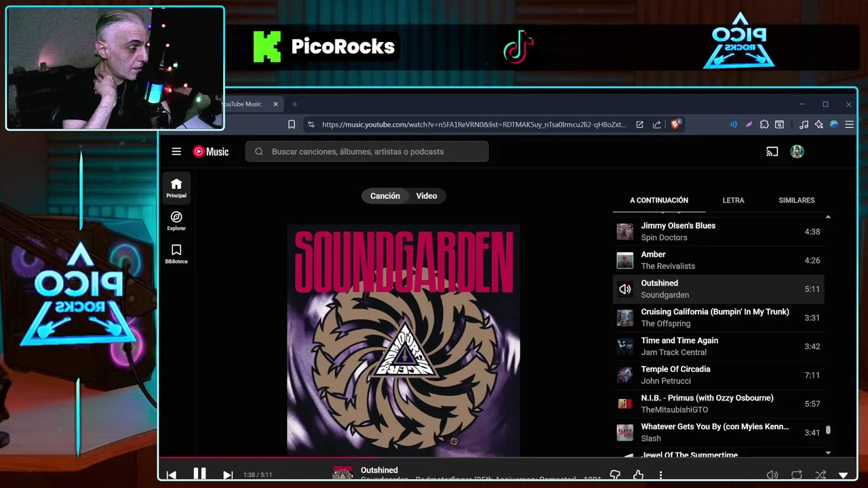Open the Principal home section
The image size is (868, 488).
click(176, 188)
